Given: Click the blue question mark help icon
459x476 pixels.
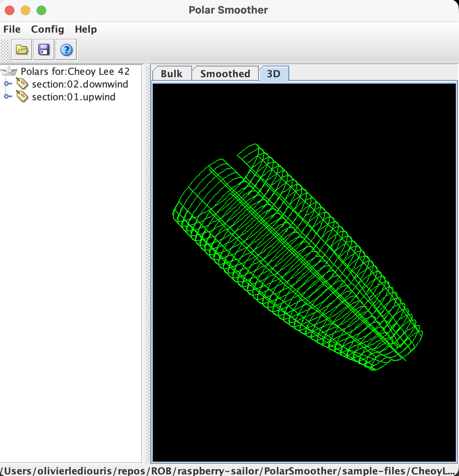Looking at the screenshot, I should coord(66,50).
